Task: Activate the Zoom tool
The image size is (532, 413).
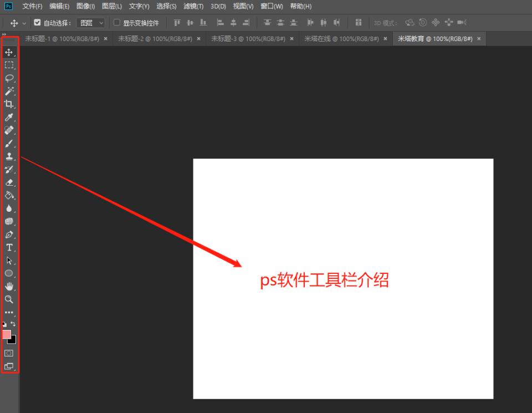Action: point(9,299)
